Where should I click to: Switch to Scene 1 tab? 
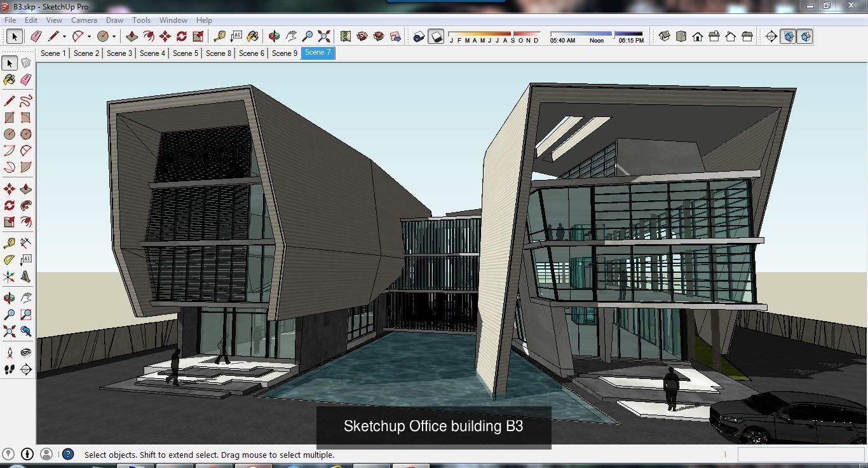pyautogui.click(x=53, y=53)
